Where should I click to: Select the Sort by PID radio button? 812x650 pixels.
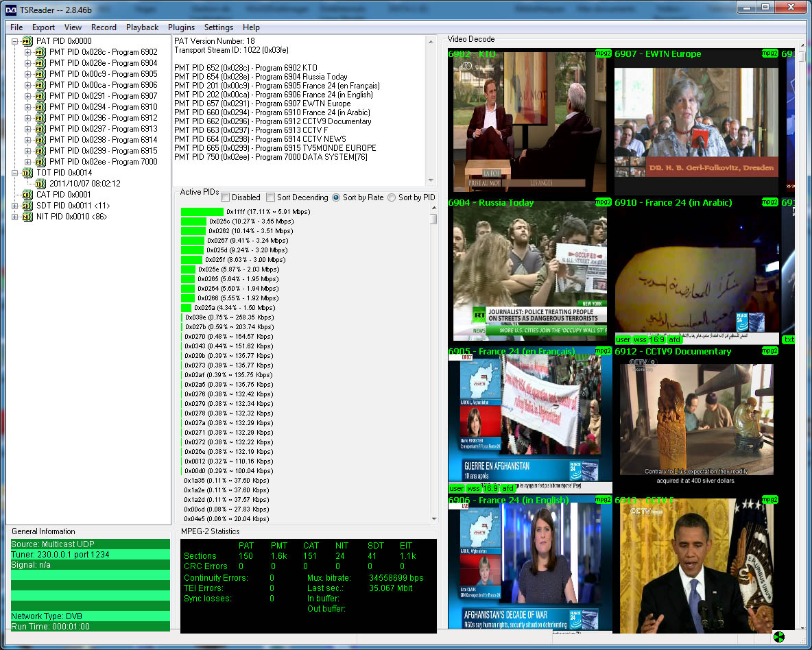pos(392,197)
